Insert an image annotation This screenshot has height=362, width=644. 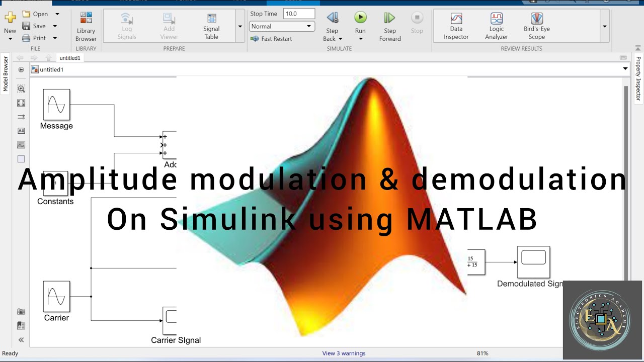click(x=21, y=145)
